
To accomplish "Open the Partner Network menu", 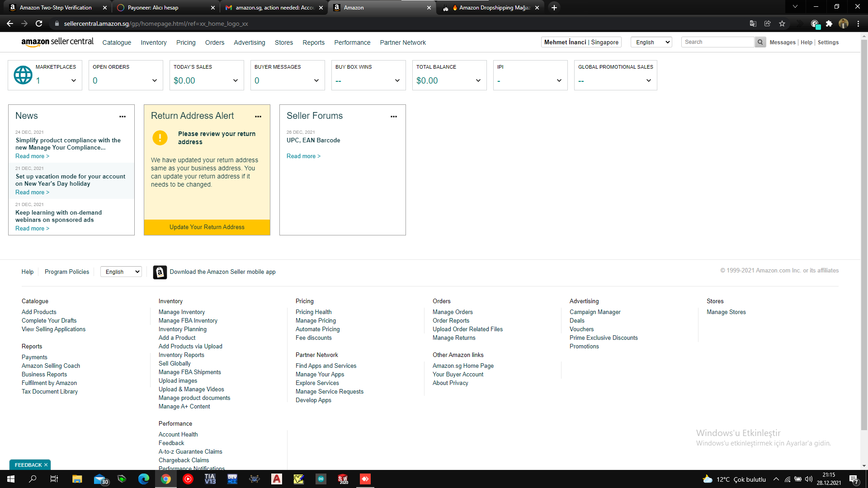I will [x=403, y=42].
